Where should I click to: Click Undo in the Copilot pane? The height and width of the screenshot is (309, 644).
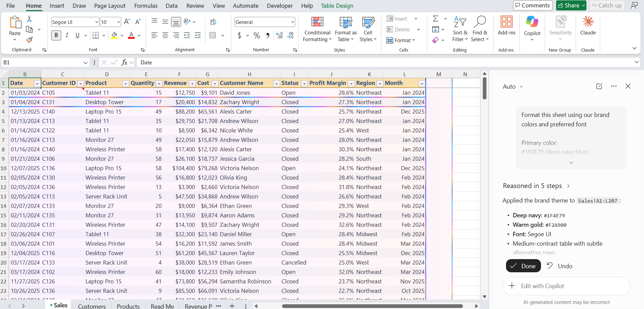[x=560, y=266]
